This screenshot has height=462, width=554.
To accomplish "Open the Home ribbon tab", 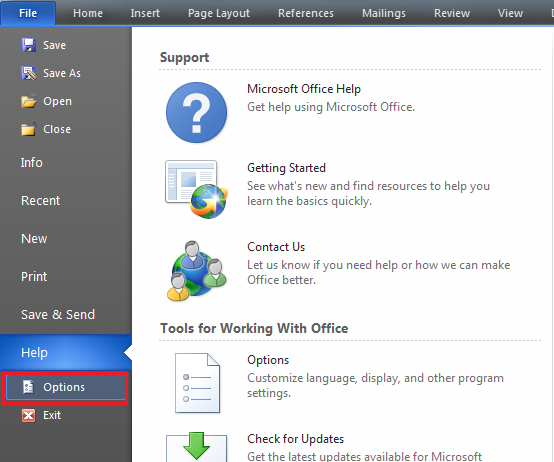I will [88, 13].
